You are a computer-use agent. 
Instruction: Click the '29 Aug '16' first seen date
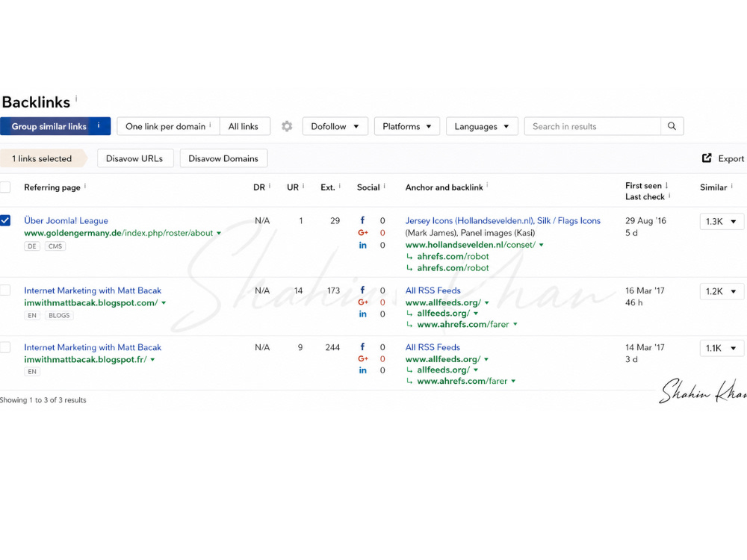[645, 220]
